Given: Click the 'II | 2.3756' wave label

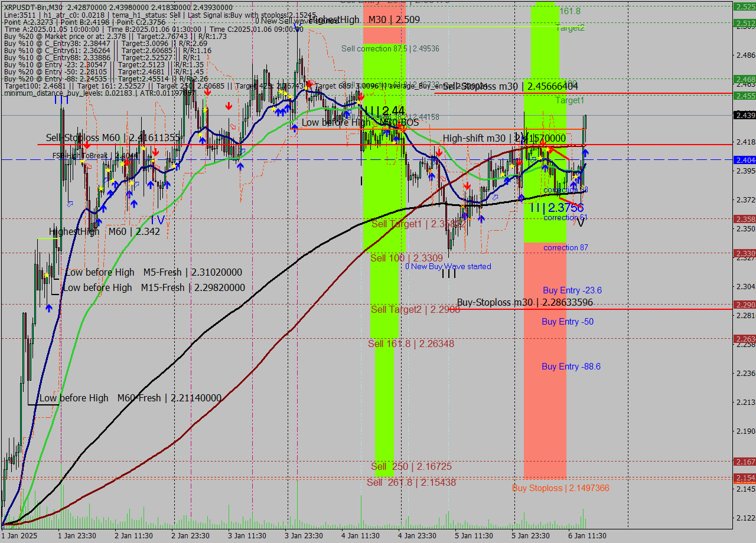Looking at the screenshot, I should click(x=556, y=208).
